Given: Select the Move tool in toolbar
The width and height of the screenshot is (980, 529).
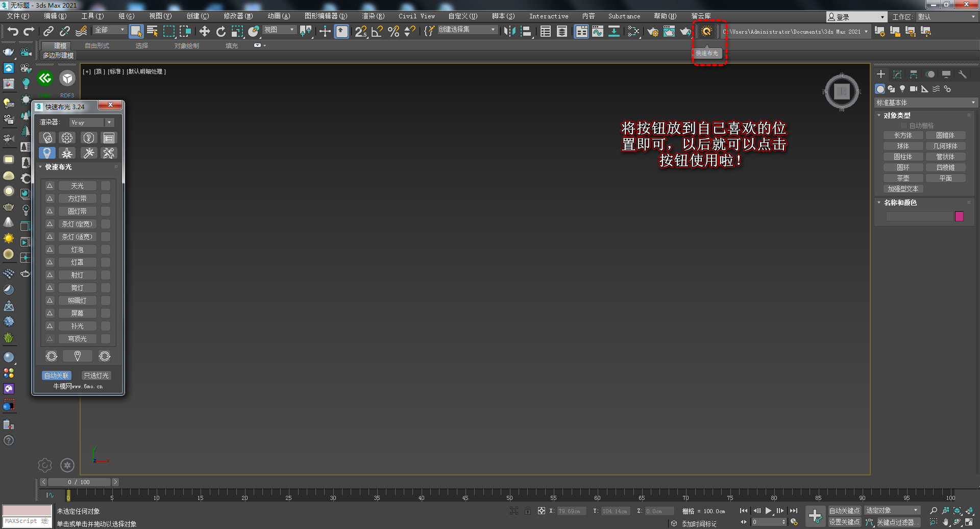Looking at the screenshot, I should coord(204,32).
